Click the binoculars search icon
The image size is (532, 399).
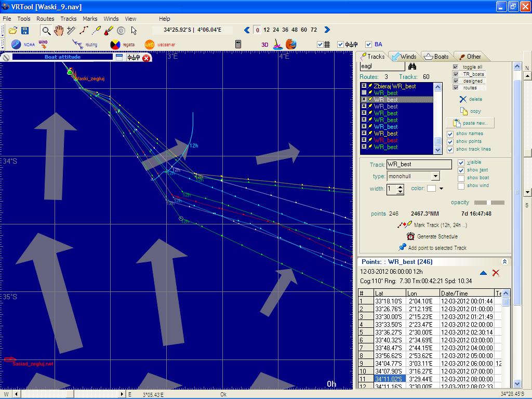coord(412,66)
